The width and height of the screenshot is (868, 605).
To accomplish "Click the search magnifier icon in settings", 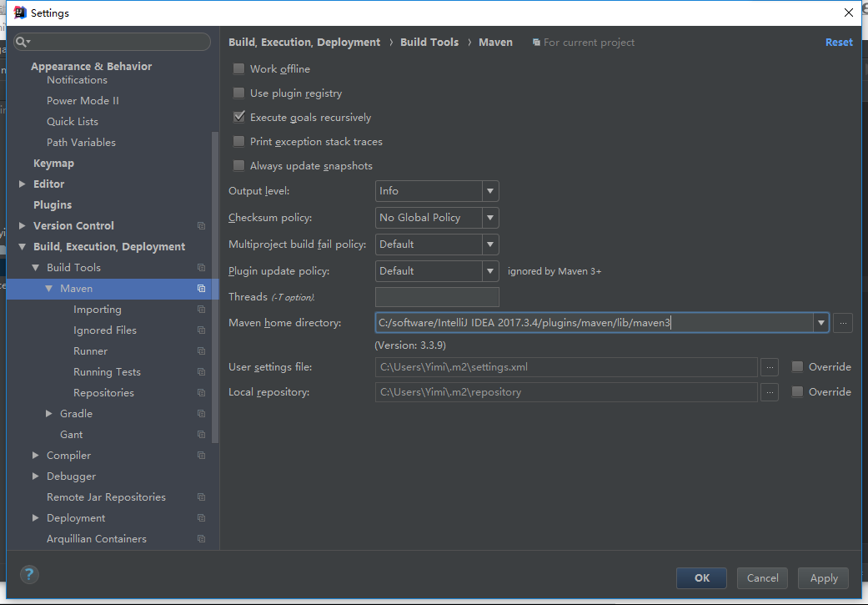I will click(23, 42).
